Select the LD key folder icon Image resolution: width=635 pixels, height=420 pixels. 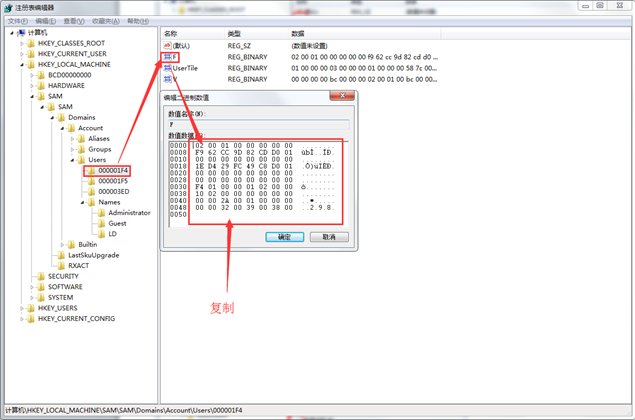point(102,234)
